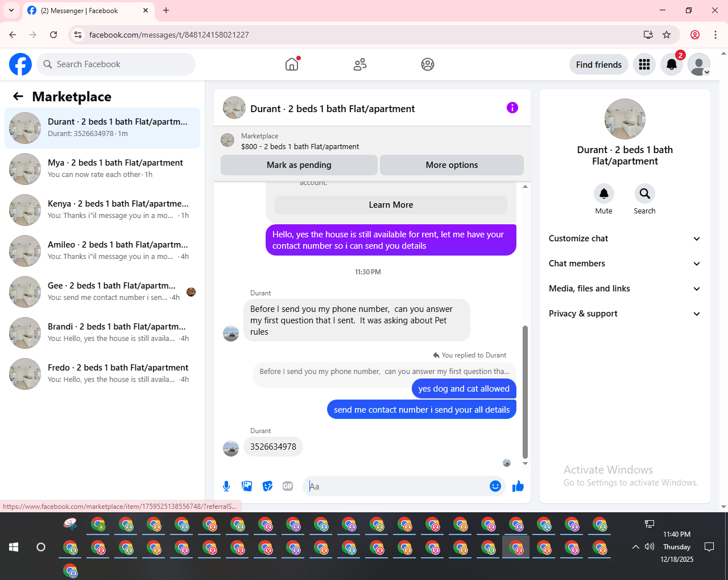This screenshot has height=580, width=728.
Task: Open a new browser tab
Action: (x=166, y=10)
